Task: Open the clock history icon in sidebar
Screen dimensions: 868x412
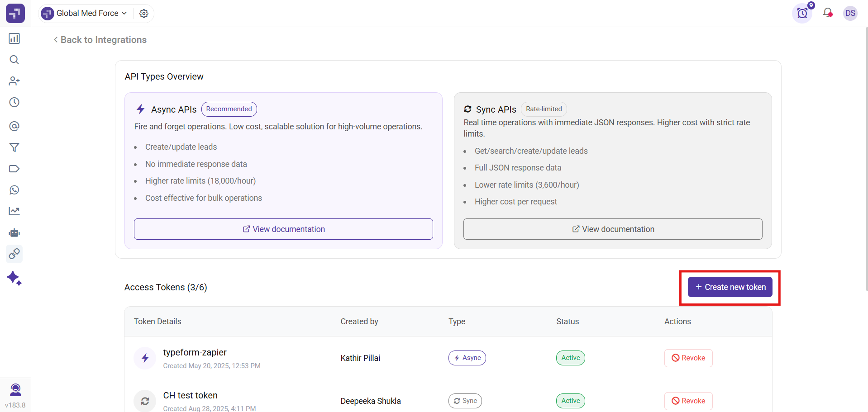Action: (x=14, y=102)
